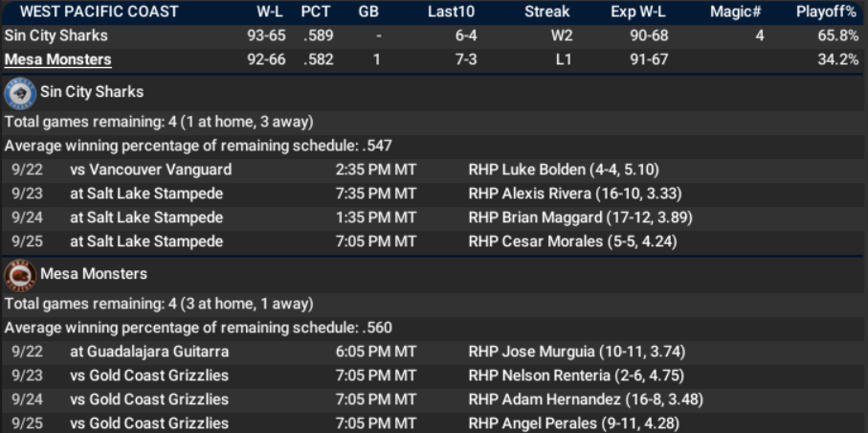Select the Magic# column header
The height and width of the screenshot is (433, 868).
(x=736, y=12)
